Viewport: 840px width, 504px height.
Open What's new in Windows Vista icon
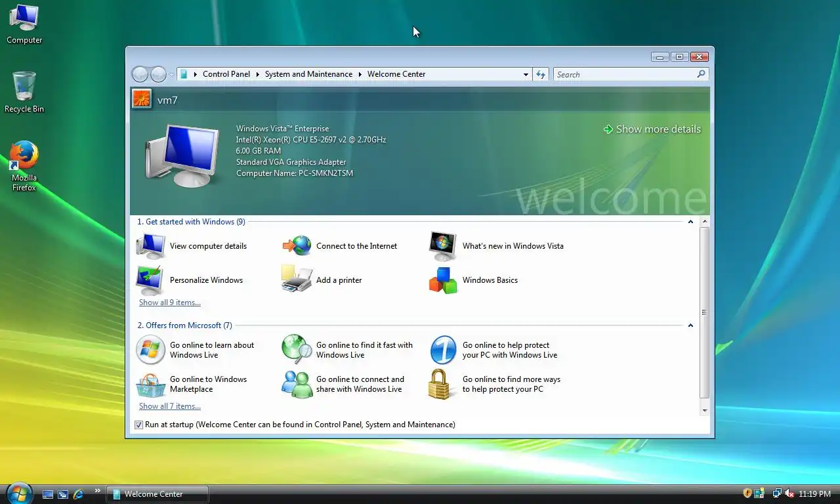pos(443,246)
